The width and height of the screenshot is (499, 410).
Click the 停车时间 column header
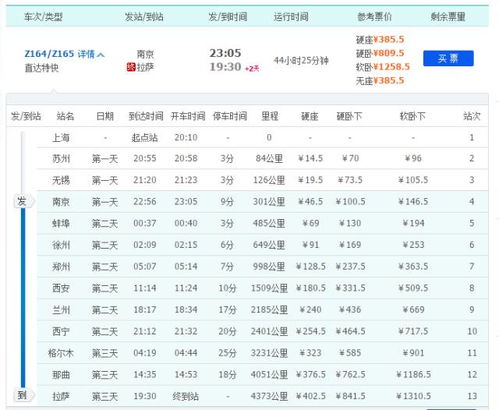(x=230, y=116)
